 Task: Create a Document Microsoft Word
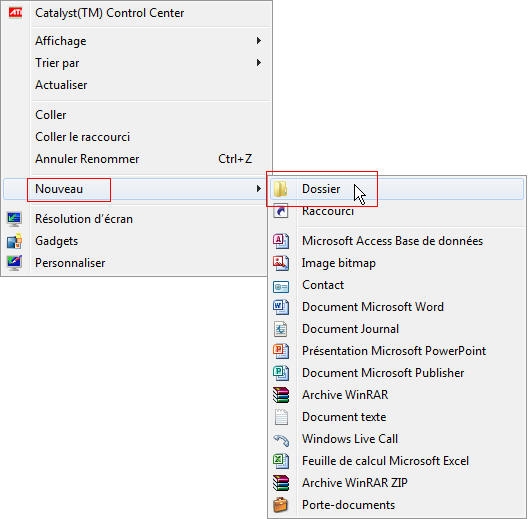[397, 307]
